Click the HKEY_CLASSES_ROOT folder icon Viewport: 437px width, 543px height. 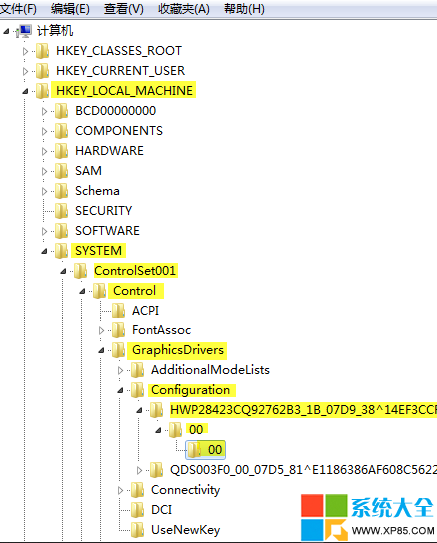point(43,51)
